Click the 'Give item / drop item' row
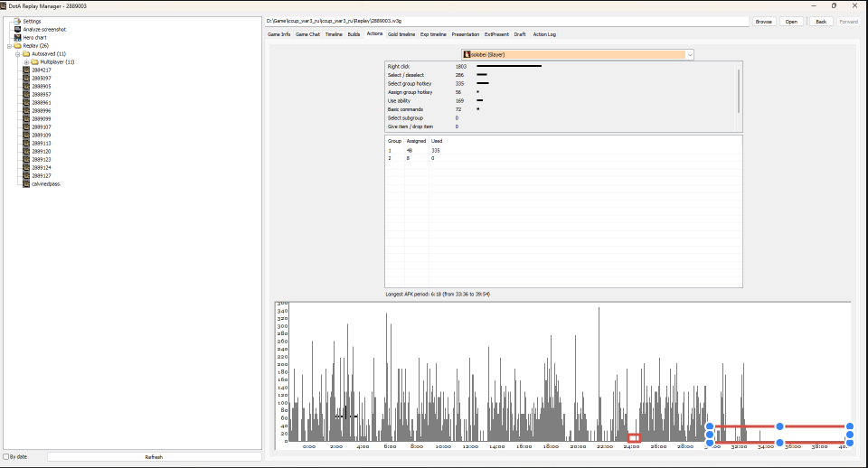Screen dimensions: 868x468 tap(561, 126)
